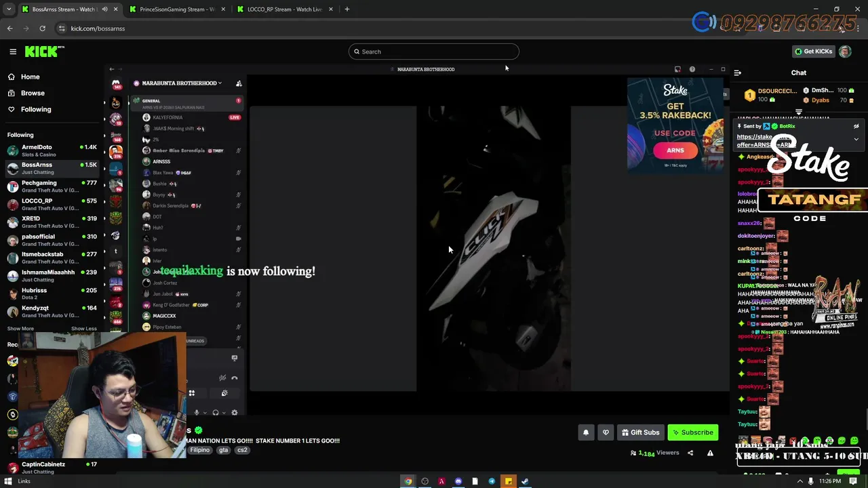This screenshot has width=868, height=488.
Task: Expand the chat leaderboard handle
Action: (x=799, y=112)
